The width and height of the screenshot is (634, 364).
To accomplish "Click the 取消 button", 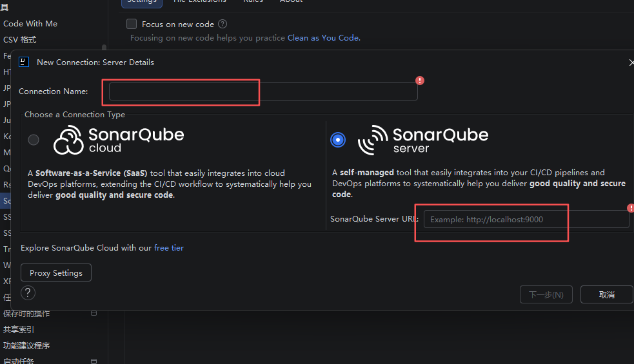I will coord(606,294).
